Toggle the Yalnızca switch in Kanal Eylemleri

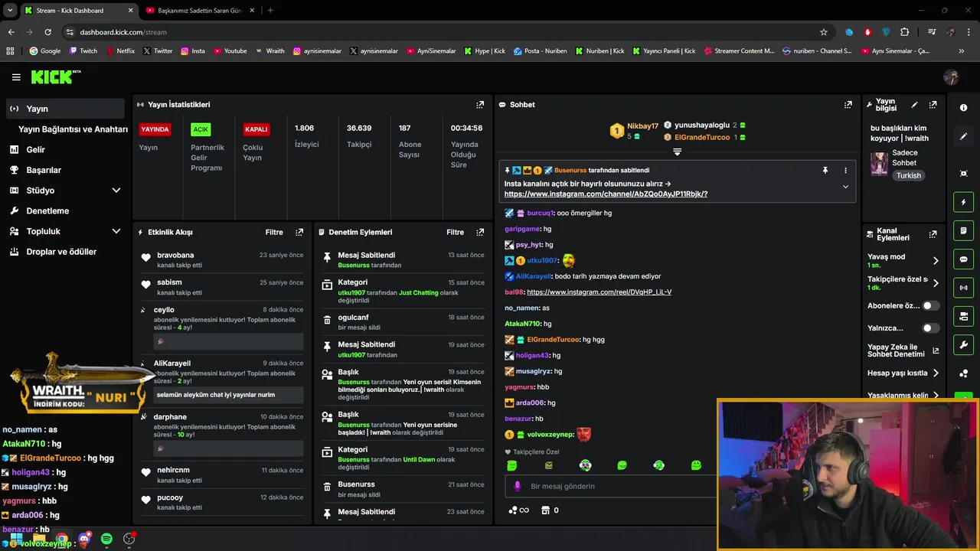930,328
